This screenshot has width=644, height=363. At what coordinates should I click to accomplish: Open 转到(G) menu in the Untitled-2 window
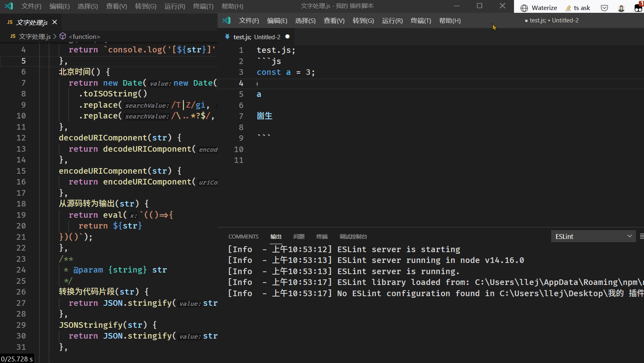363,21
